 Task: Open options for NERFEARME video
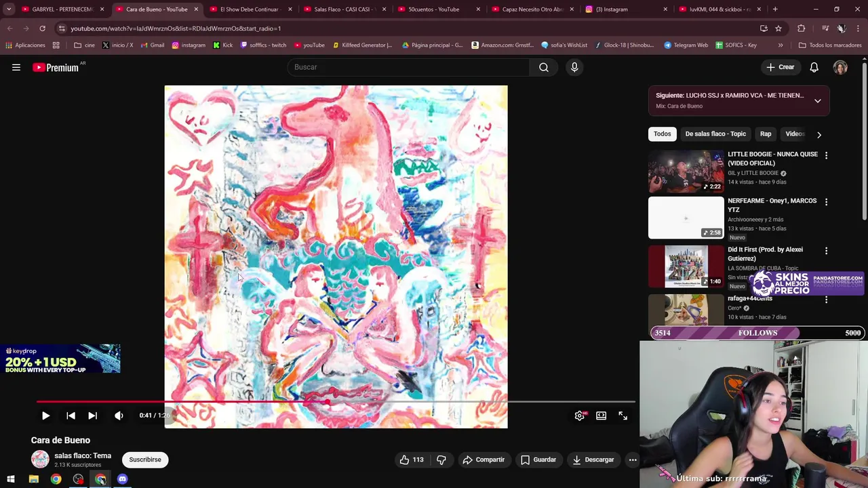(x=826, y=201)
